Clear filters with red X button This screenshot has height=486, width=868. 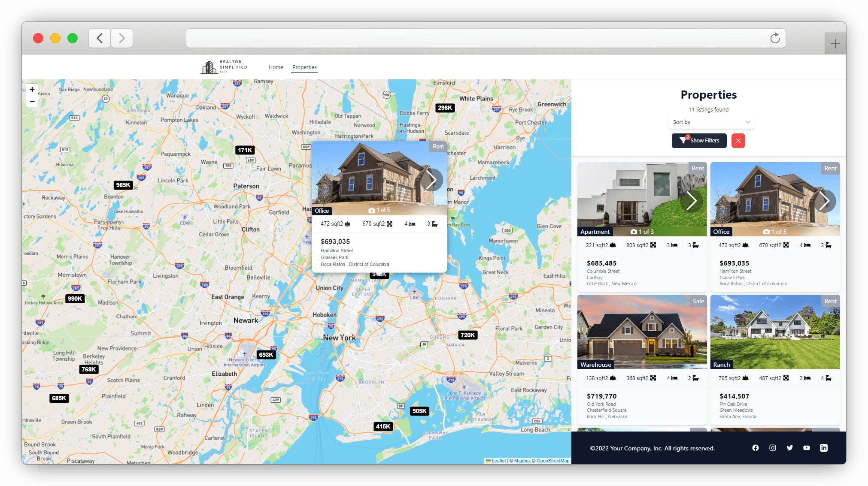(738, 141)
